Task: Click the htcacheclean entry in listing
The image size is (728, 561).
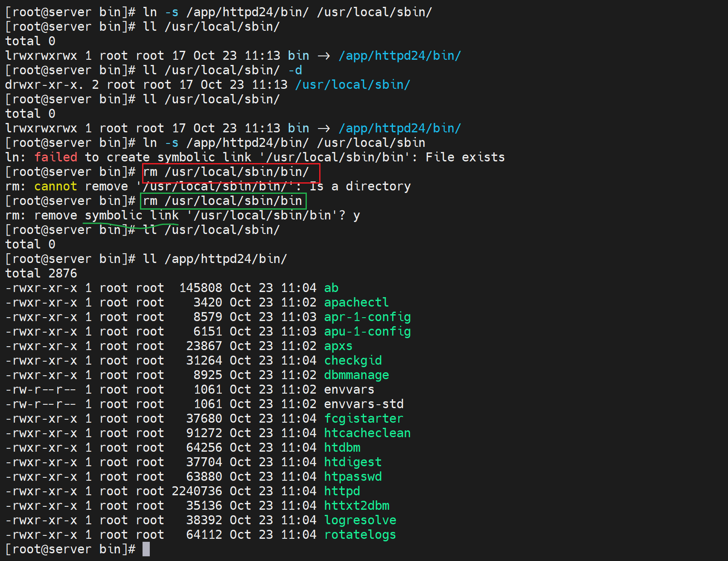Action: click(x=367, y=433)
